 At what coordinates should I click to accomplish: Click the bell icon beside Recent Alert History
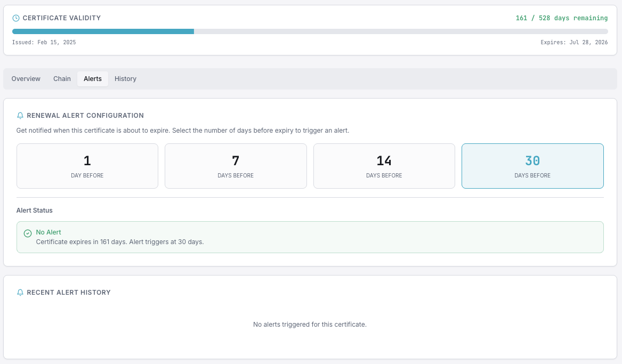tap(20, 293)
